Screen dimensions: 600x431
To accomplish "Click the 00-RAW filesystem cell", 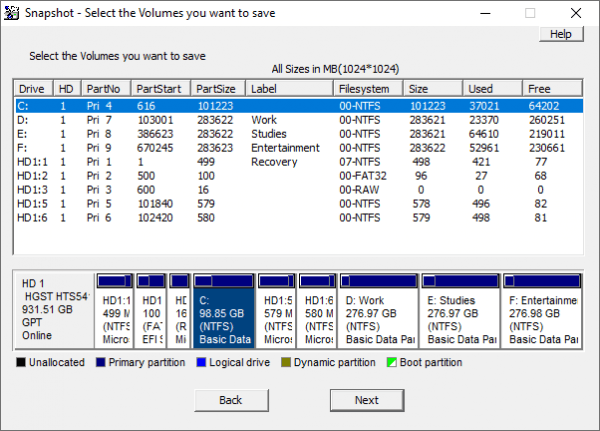I will [359, 190].
